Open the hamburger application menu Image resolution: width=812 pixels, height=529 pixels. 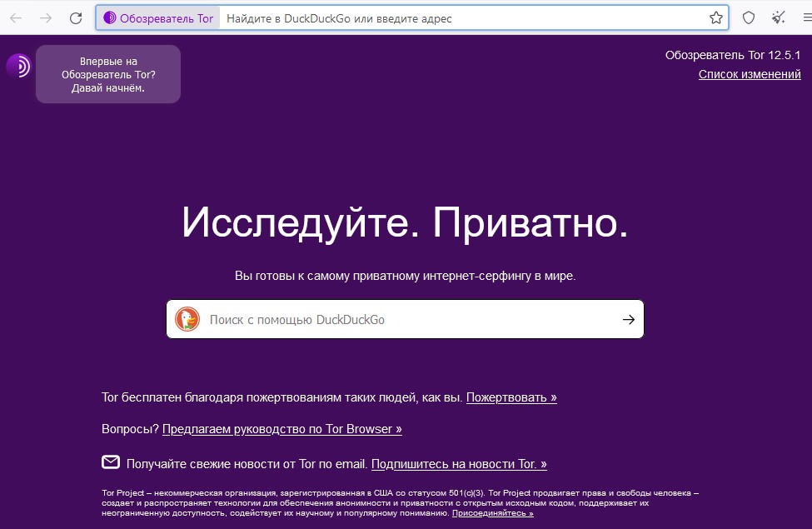(x=807, y=18)
